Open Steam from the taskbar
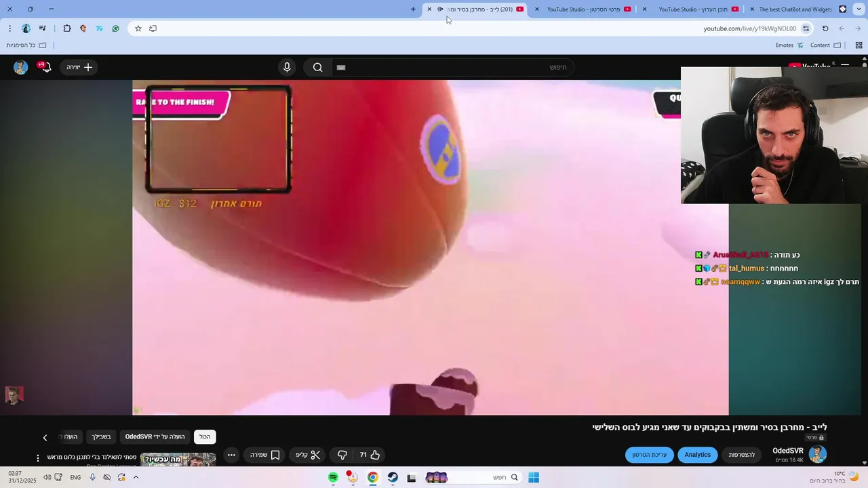The width and height of the screenshot is (868, 488). pyautogui.click(x=393, y=477)
